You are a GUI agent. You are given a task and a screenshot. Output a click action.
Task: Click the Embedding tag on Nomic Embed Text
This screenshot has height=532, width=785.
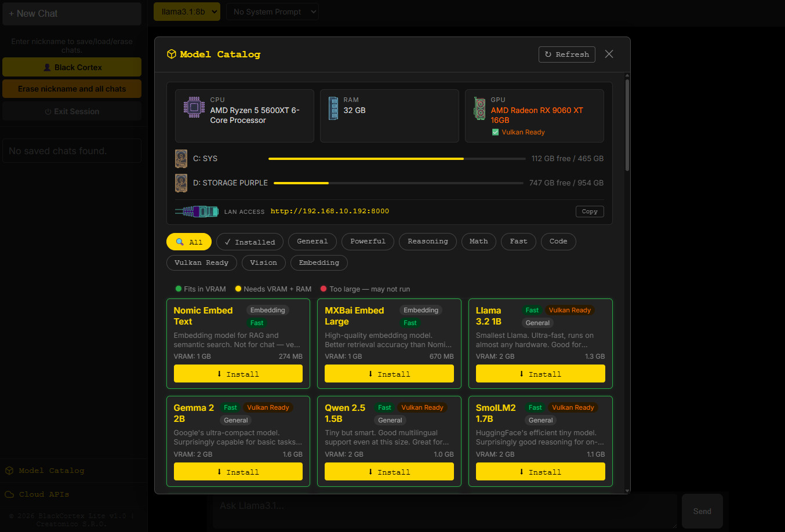tap(268, 310)
